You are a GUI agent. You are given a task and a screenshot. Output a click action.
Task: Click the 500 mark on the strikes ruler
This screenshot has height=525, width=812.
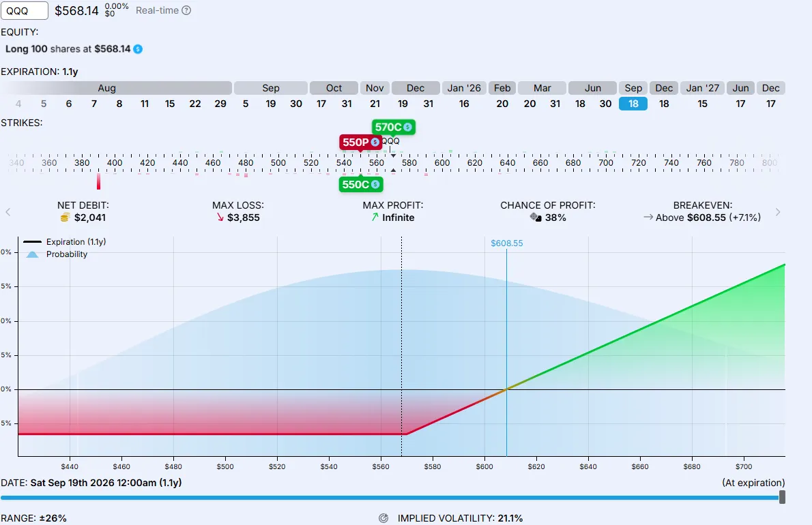coord(278,162)
